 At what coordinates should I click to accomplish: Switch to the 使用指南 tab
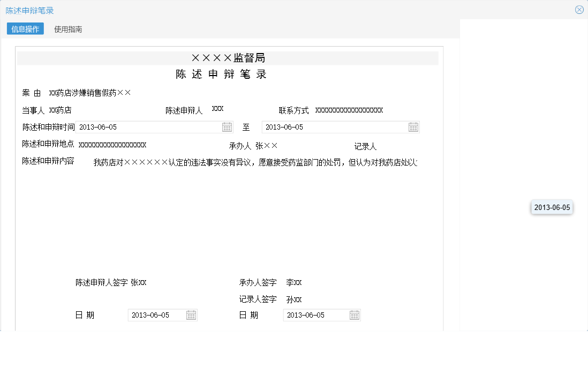67,29
